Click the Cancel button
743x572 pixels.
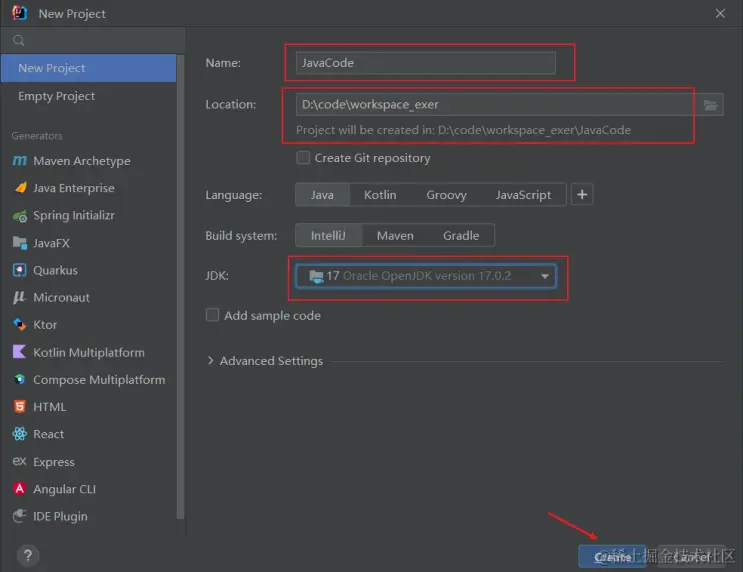tap(691, 557)
